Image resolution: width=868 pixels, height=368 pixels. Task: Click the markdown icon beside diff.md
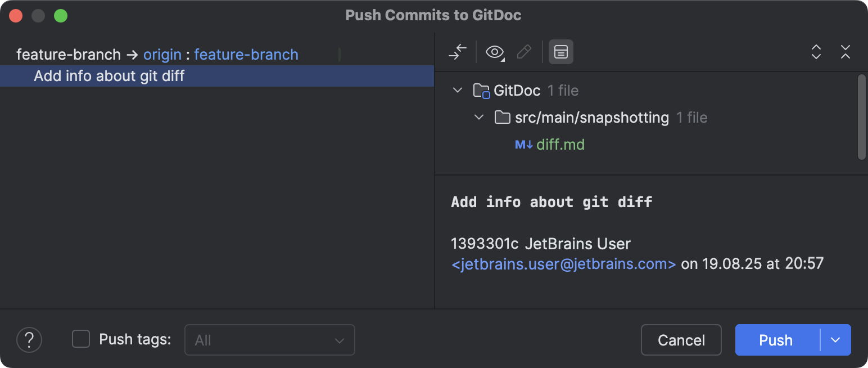522,144
